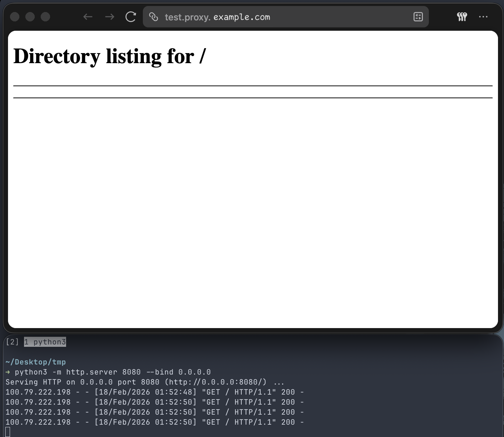Click the python3 http.server command line
Image resolution: width=504 pixels, height=437 pixels.
(112, 372)
